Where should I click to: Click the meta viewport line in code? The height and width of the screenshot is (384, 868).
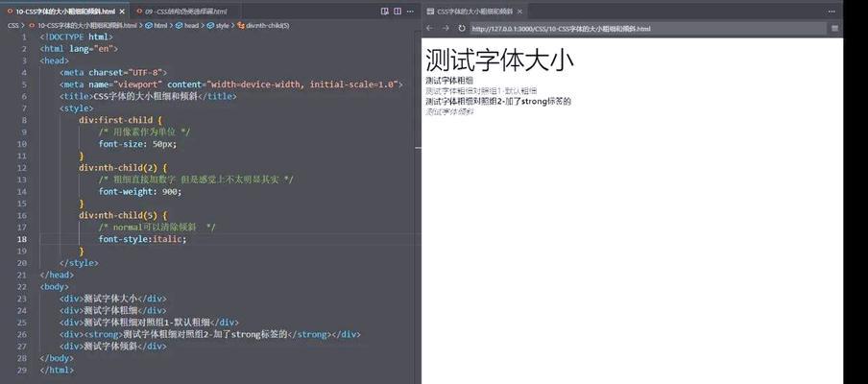(x=230, y=84)
